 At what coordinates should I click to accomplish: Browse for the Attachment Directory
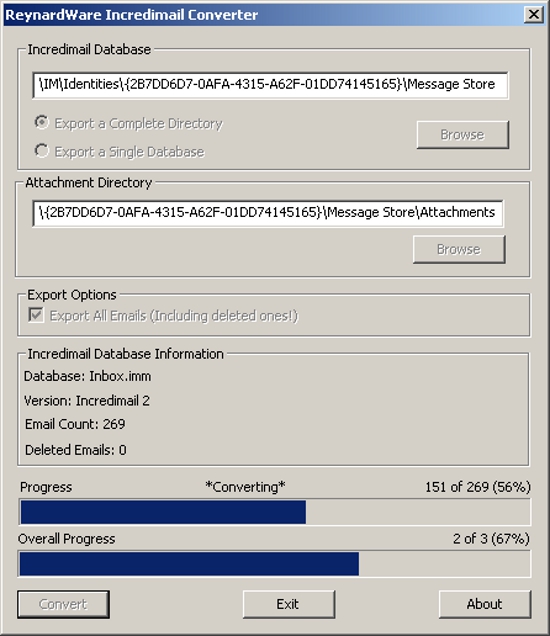click(x=459, y=249)
